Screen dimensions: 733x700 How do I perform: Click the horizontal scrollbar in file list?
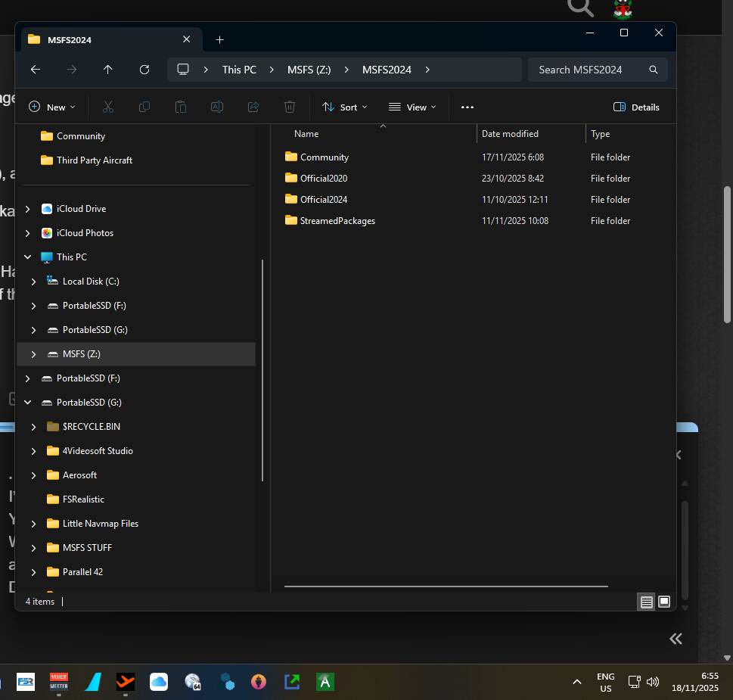point(446,586)
